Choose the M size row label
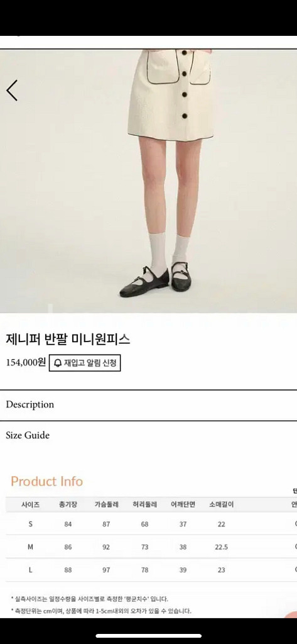 30,547
